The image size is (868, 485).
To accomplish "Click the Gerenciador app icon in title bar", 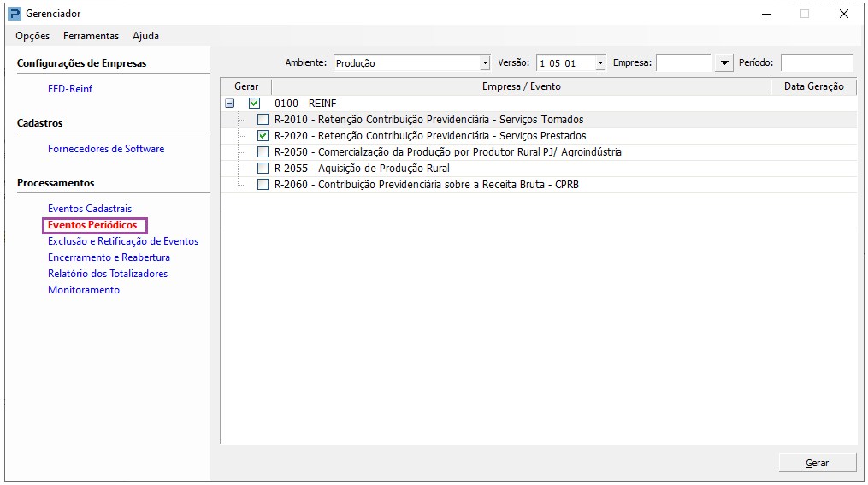I will [15, 14].
